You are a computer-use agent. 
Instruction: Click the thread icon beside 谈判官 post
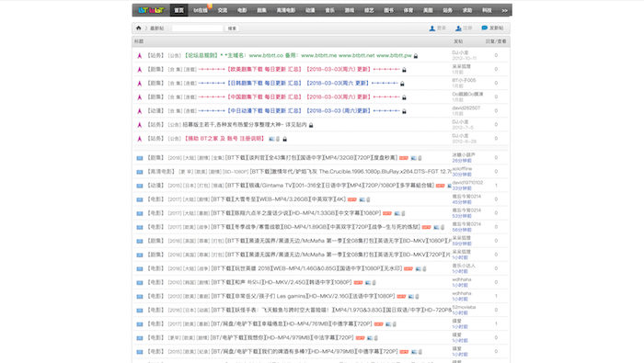pos(140,158)
